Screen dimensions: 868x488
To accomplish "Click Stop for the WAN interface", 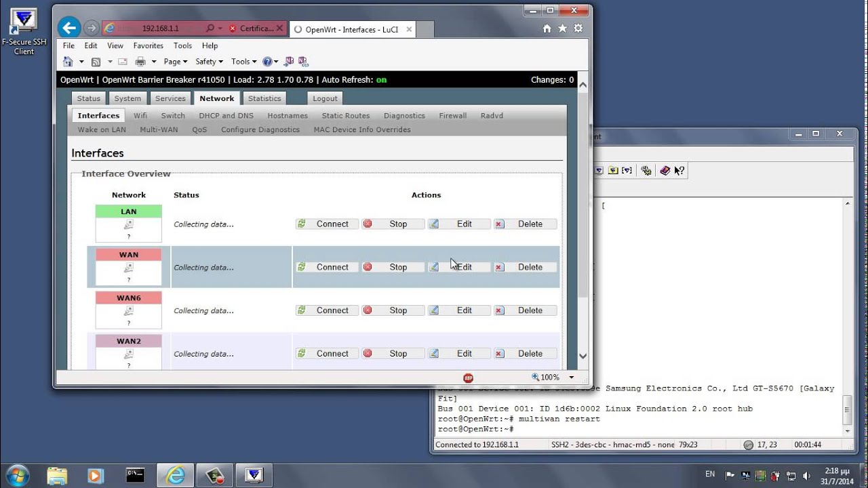I will click(393, 267).
